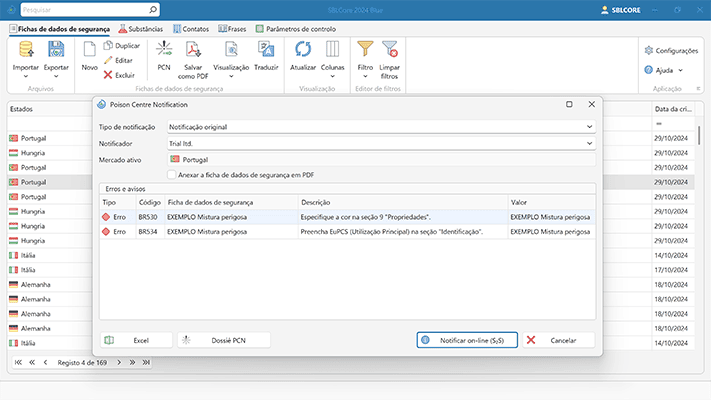Expand the Tipo de notificação dropdown
Viewport: 711px width, 400px height.
pyautogui.click(x=590, y=127)
